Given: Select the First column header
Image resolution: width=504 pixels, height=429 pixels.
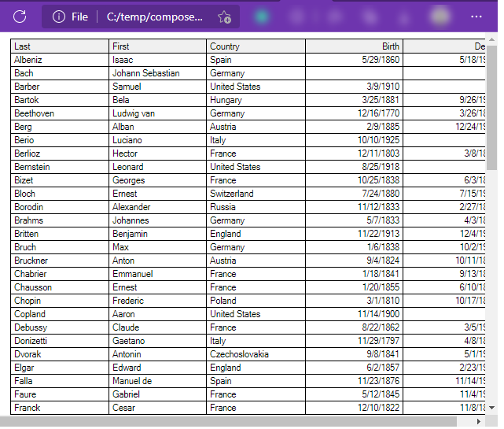Looking at the screenshot, I should coord(157,46).
